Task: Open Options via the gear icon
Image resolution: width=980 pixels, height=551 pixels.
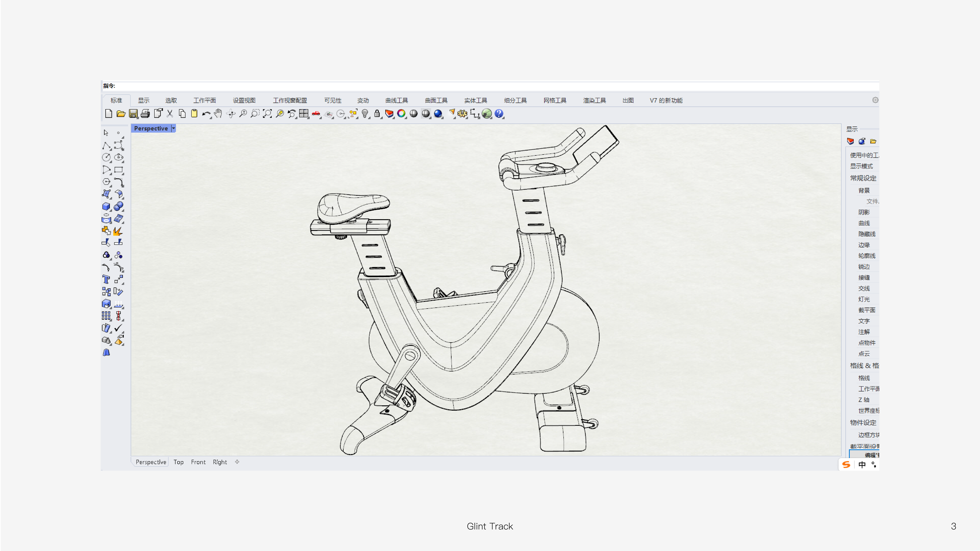Action: (462, 114)
